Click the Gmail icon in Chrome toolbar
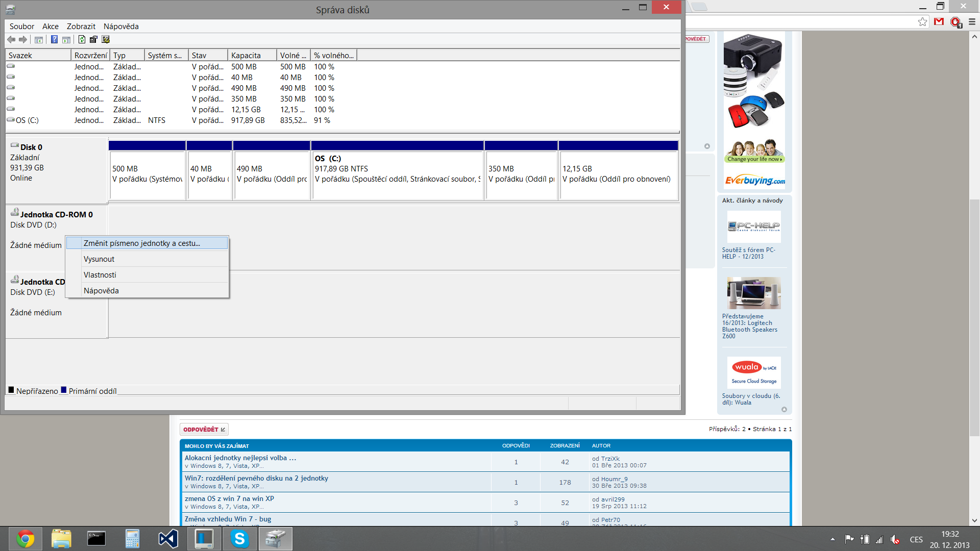This screenshot has height=551, width=980. (939, 21)
